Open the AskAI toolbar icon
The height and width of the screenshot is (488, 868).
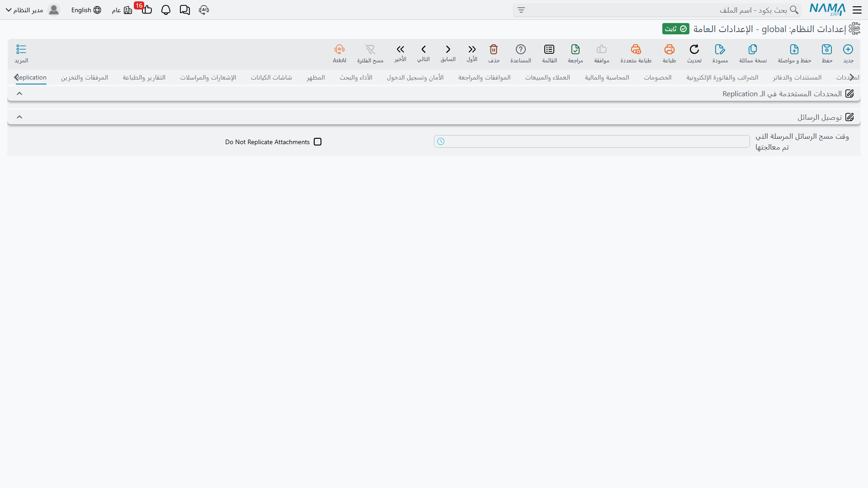click(x=340, y=49)
